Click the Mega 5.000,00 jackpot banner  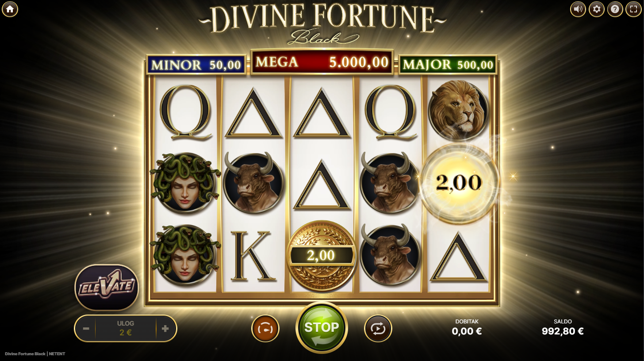[x=322, y=62]
